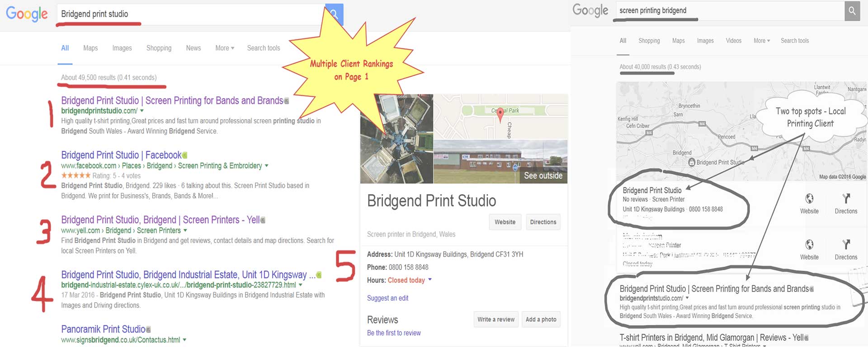Open Bridgend Print Studio Facebook result
This screenshot has width=868, height=347.
tap(121, 155)
